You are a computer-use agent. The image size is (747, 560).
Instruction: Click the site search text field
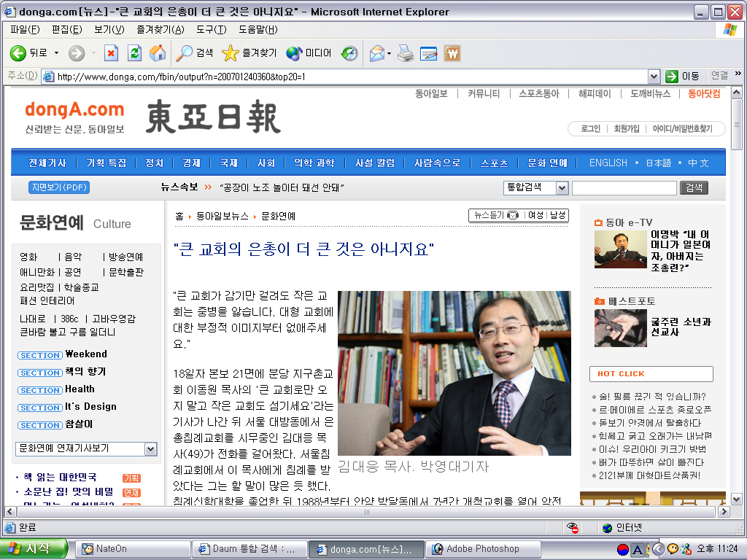624,187
